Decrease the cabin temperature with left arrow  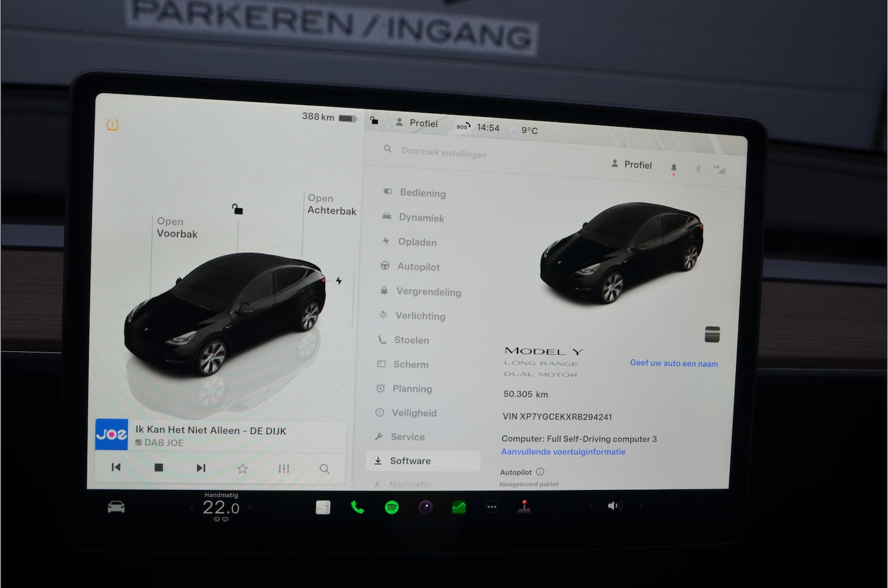tap(192, 507)
